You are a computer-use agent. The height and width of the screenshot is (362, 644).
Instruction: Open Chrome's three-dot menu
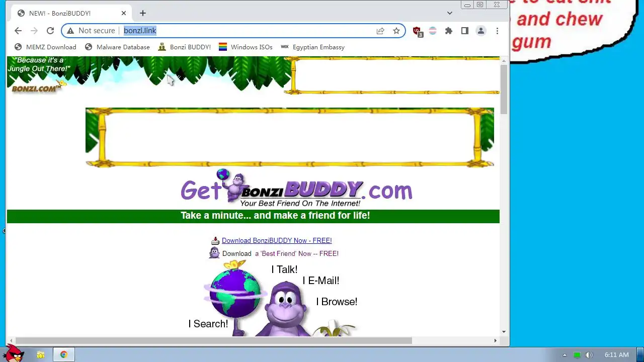[x=497, y=31]
